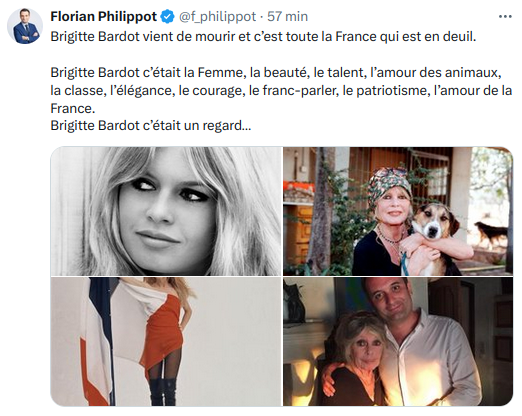Open Florian Philippot's profile avatar

point(25,26)
